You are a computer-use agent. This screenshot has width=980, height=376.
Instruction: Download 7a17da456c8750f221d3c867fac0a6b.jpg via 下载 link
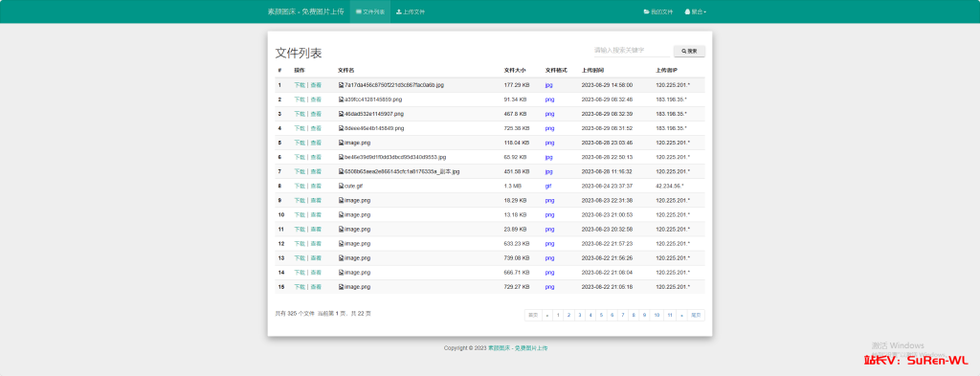[300, 85]
